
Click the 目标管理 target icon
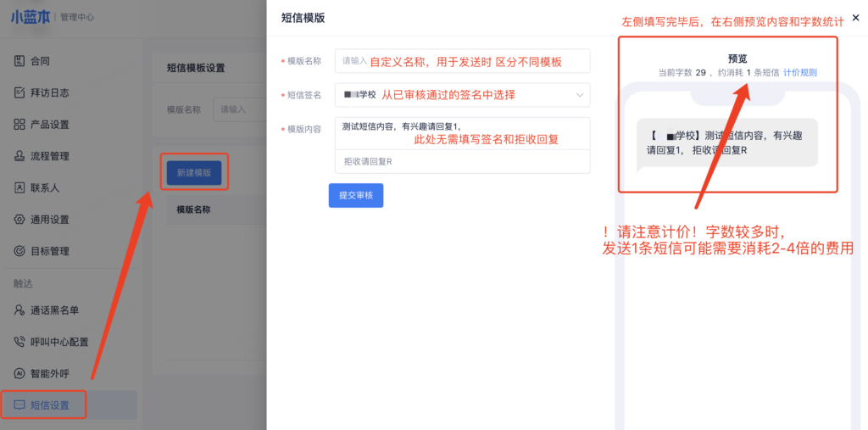click(19, 251)
